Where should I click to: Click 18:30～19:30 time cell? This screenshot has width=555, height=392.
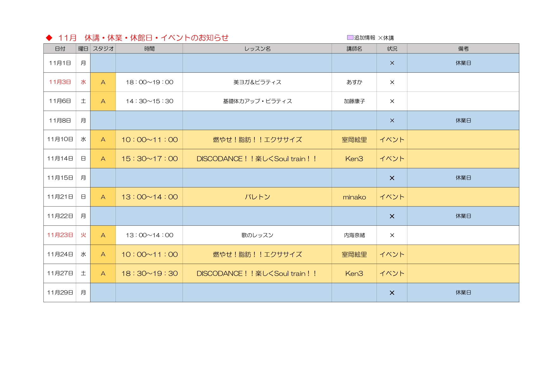(x=149, y=273)
